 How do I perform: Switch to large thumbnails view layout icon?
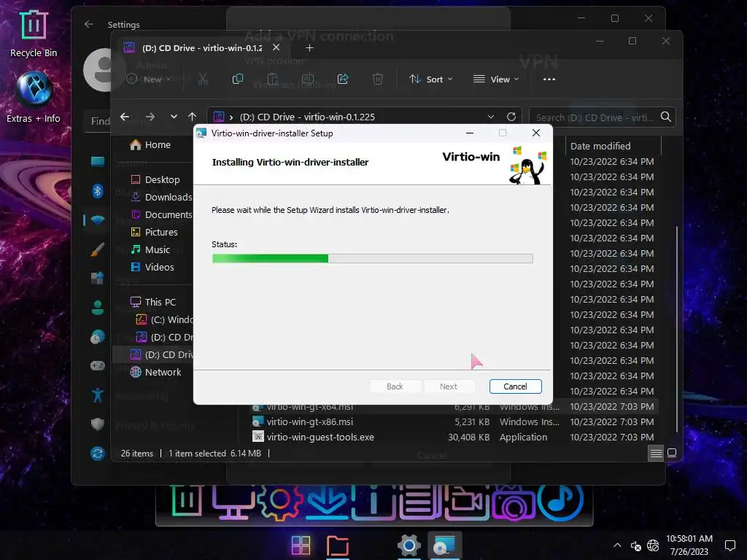click(x=672, y=453)
